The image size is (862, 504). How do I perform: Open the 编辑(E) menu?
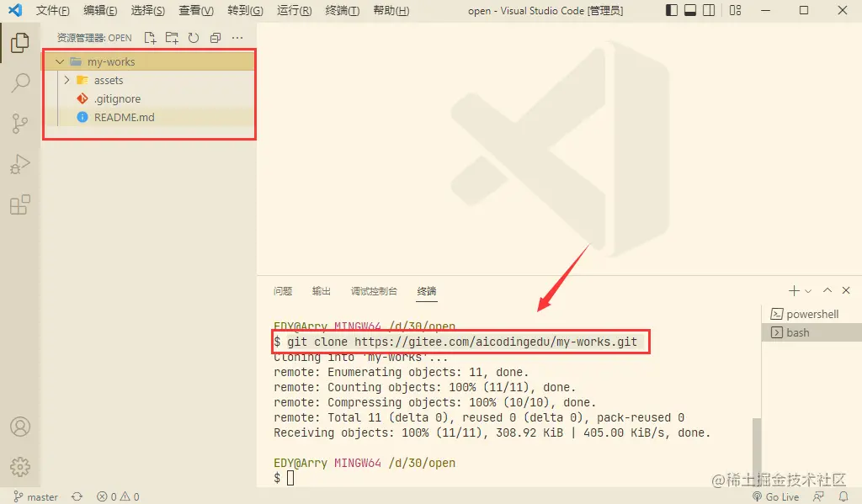coord(100,10)
